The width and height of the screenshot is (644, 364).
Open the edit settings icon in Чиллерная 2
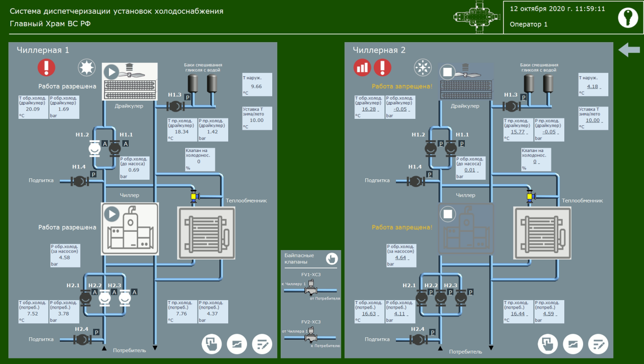pyautogui.click(x=598, y=344)
